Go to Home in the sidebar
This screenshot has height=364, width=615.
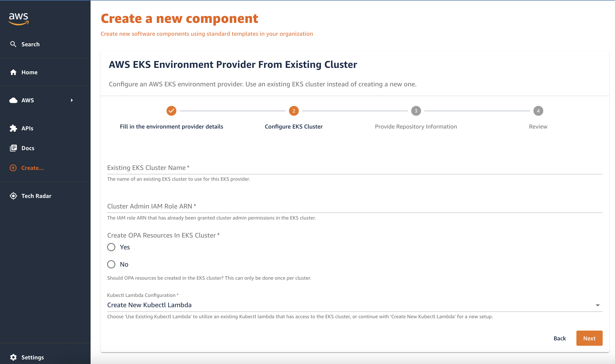click(x=45, y=72)
